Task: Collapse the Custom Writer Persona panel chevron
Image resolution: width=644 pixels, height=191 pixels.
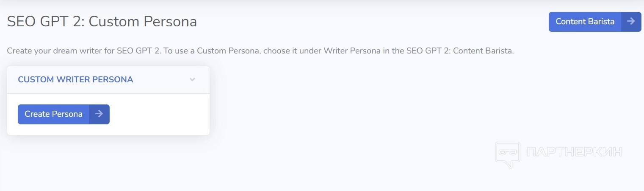Action: coord(192,80)
